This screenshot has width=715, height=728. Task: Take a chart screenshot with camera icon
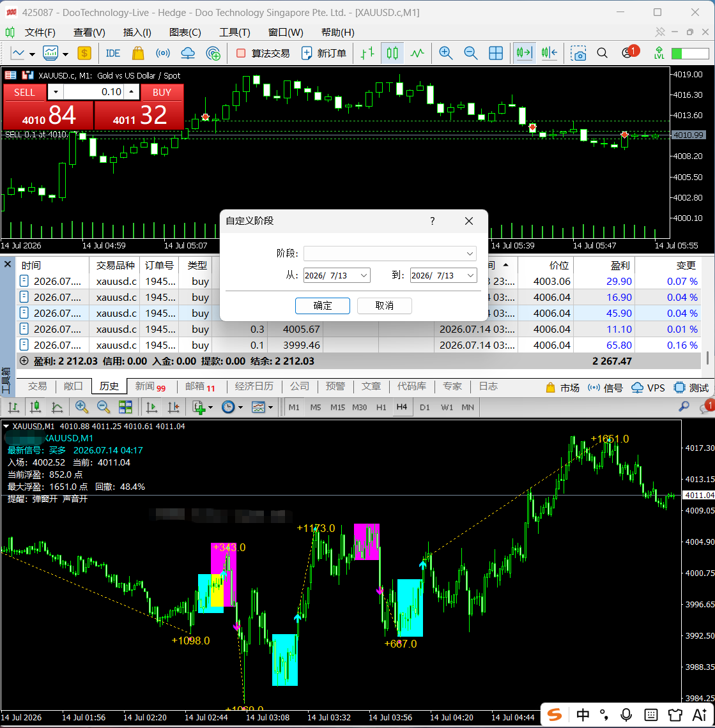[x=578, y=54]
